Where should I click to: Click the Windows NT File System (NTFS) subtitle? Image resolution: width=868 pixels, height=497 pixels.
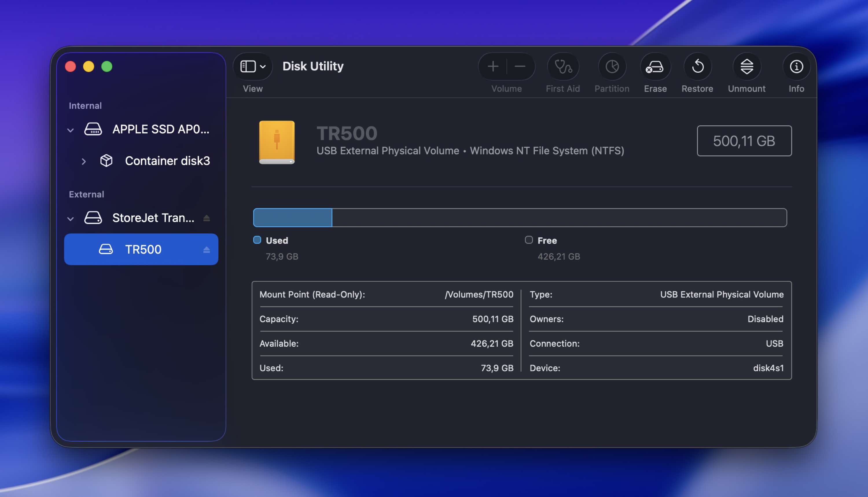547,151
